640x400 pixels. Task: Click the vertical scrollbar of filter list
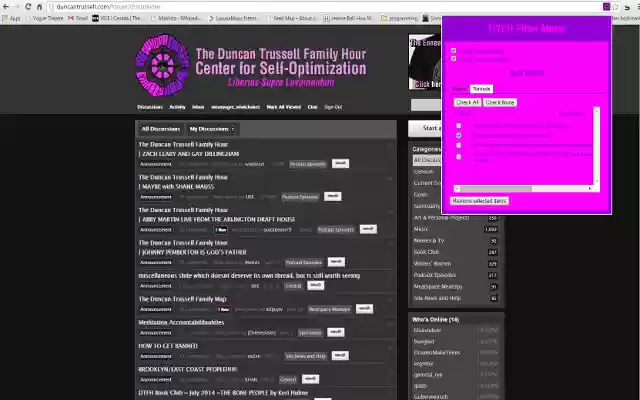pyautogui.click(x=597, y=146)
